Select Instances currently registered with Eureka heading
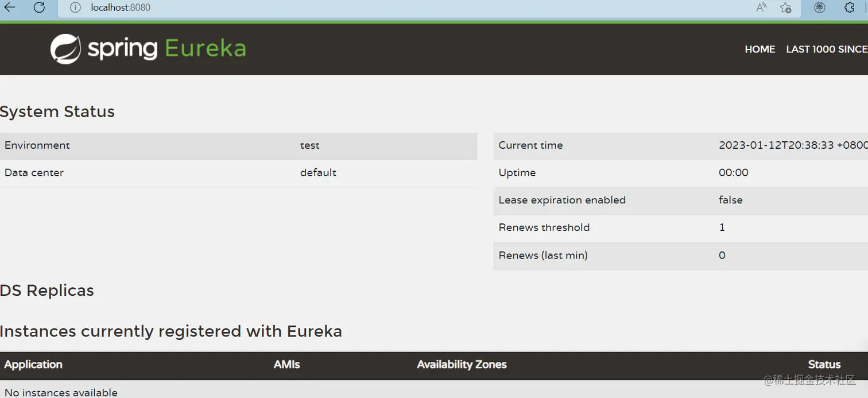 (171, 331)
